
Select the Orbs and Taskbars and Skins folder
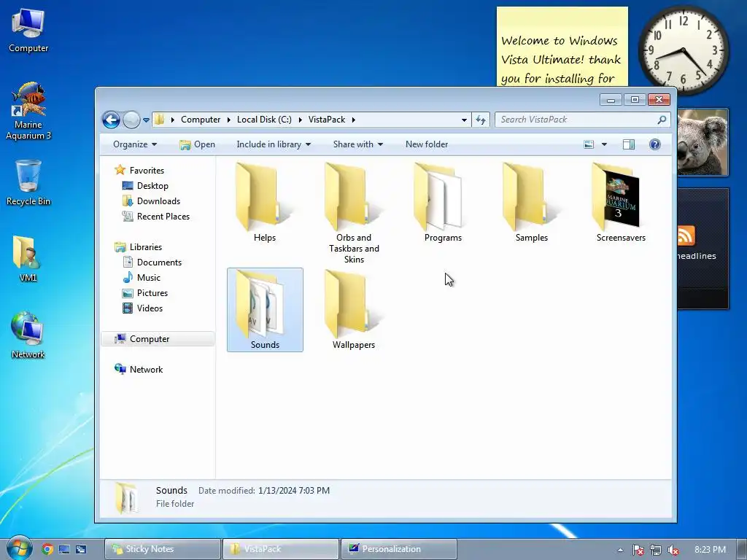pyautogui.click(x=354, y=214)
